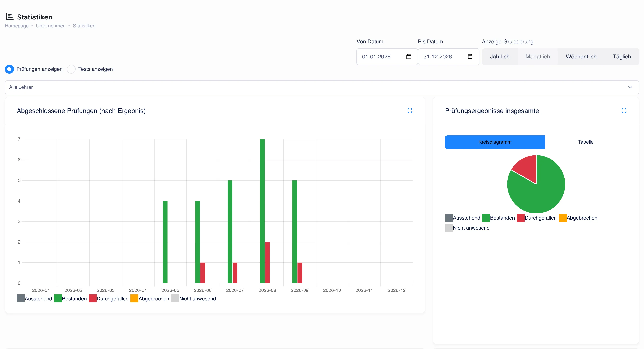Viewport: 644px width, 349px height.
Task: Click the Statistiken bar chart header icon
Action: pos(10,17)
